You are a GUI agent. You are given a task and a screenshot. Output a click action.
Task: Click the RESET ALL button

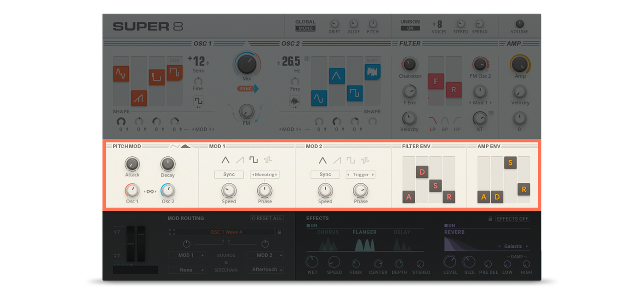[267, 218]
